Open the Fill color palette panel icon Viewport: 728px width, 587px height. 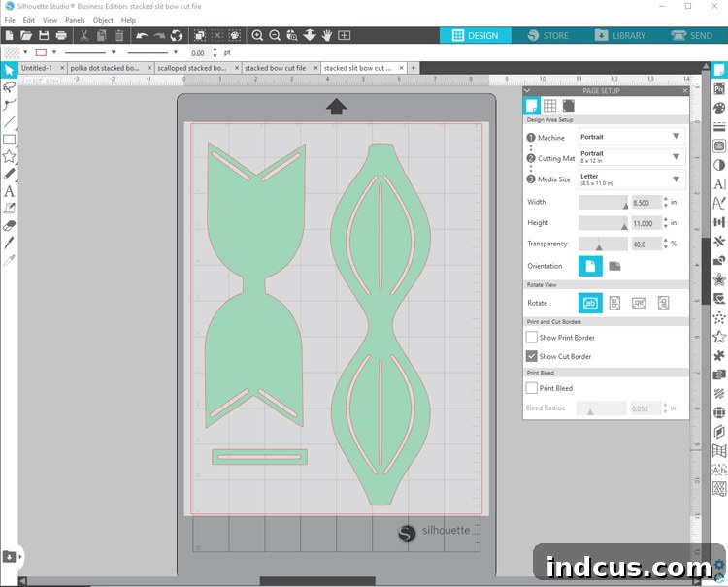(718, 108)
